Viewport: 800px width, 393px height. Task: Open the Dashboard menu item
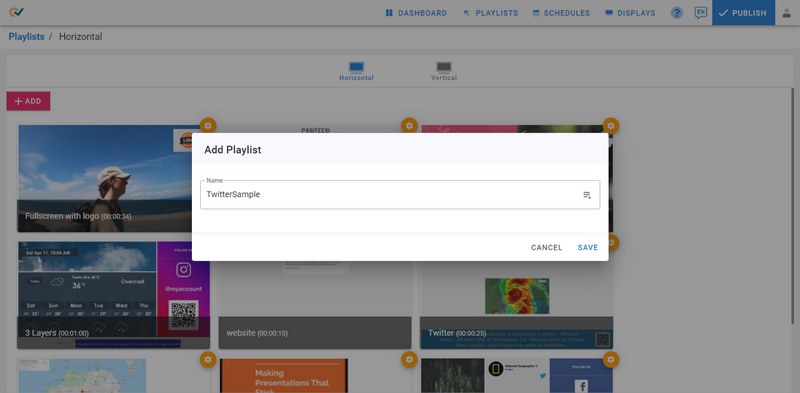pos(416,13)
